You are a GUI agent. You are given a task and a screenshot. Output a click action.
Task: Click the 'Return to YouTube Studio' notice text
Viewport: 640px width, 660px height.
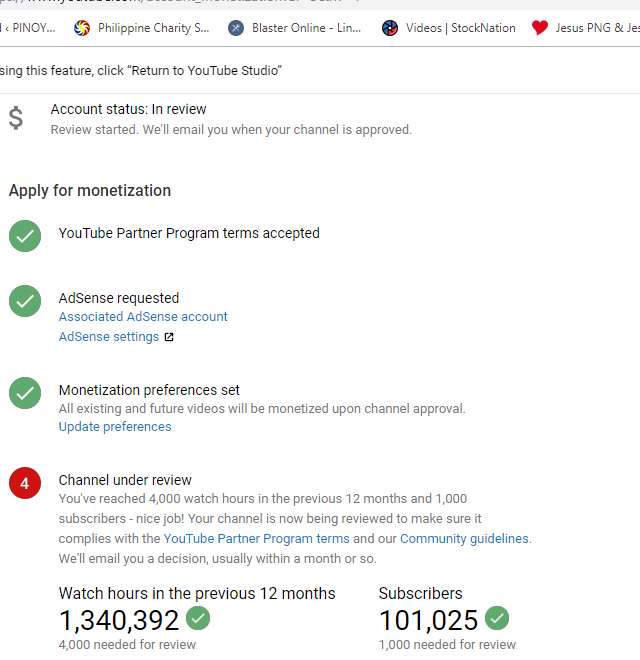pos(141,71)
